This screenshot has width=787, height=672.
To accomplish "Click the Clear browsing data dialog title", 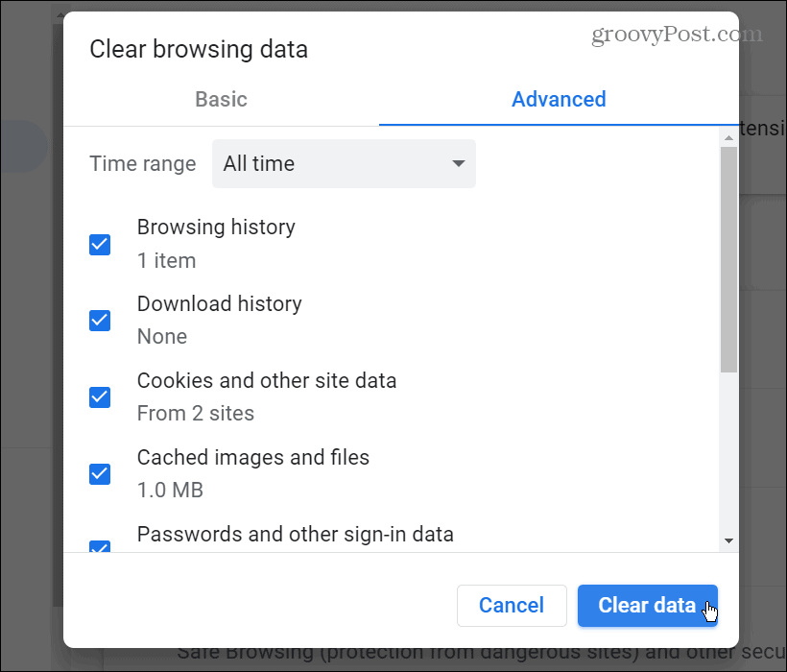I will click(199, 49).
